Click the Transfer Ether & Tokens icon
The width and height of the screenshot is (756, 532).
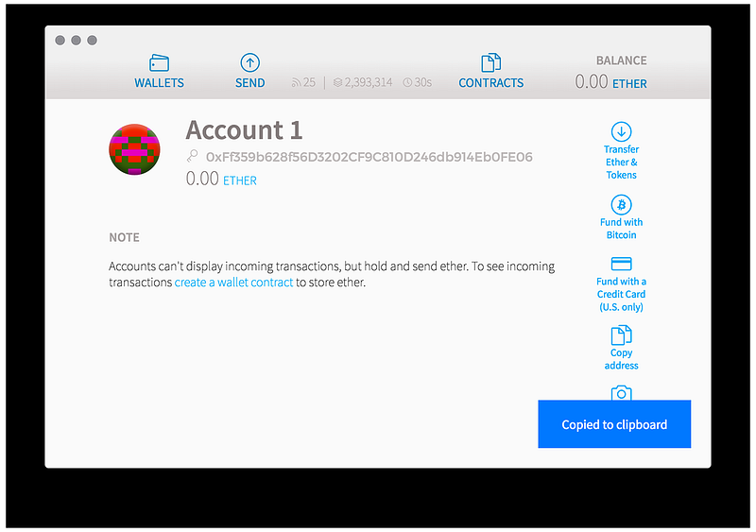(x=621, y=131)
